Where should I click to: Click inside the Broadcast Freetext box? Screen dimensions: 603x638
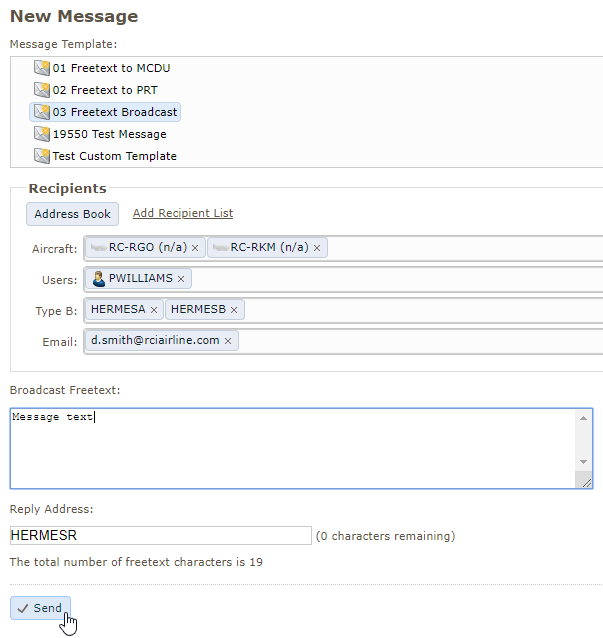coord(292,448)
